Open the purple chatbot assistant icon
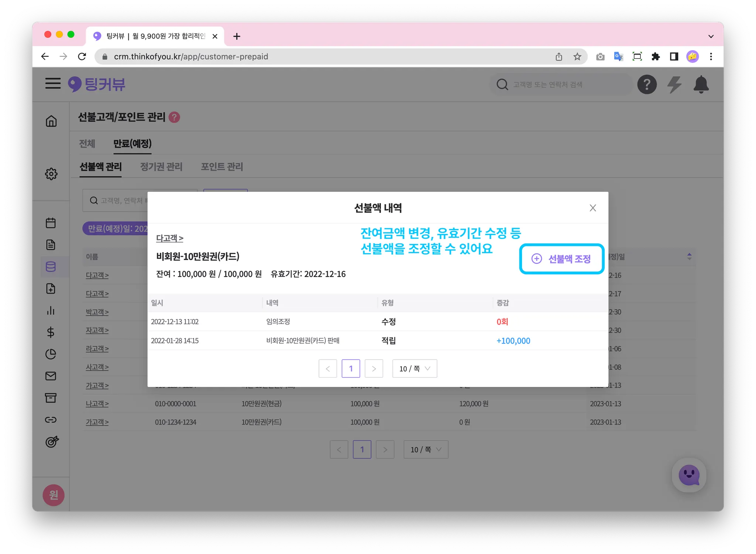The width and height of the screenshot is (756, 554). [689, 475]
